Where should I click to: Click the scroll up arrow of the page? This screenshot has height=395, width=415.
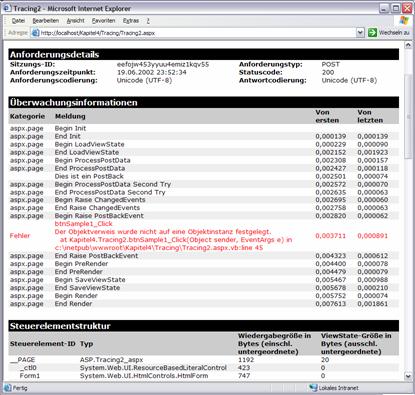[408, 45]
